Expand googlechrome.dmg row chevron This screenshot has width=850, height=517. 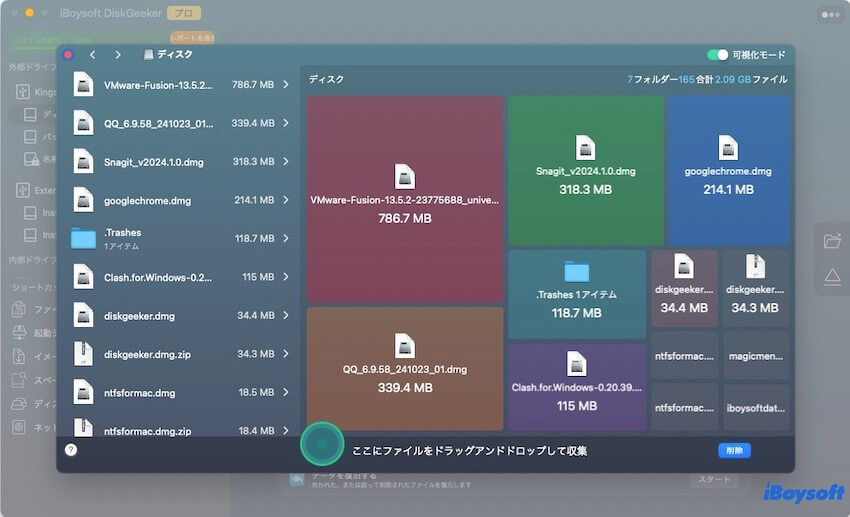286,200
